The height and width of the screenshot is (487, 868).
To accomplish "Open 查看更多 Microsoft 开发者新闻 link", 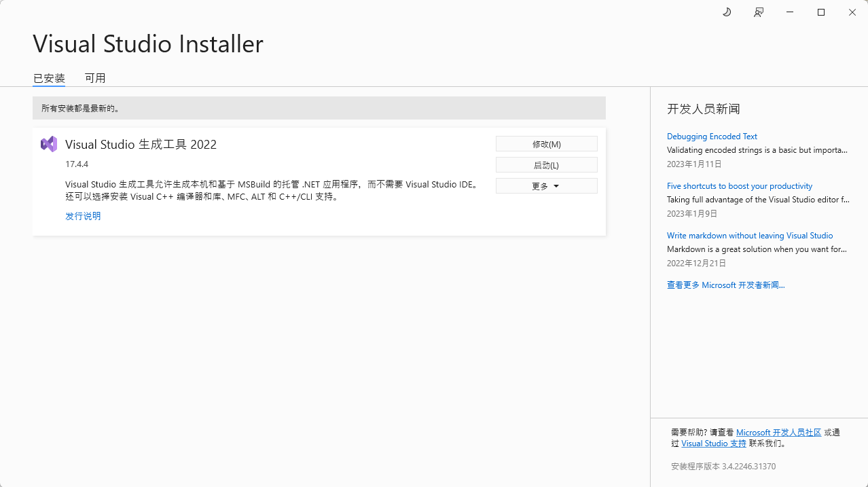I will pos(726,285).
